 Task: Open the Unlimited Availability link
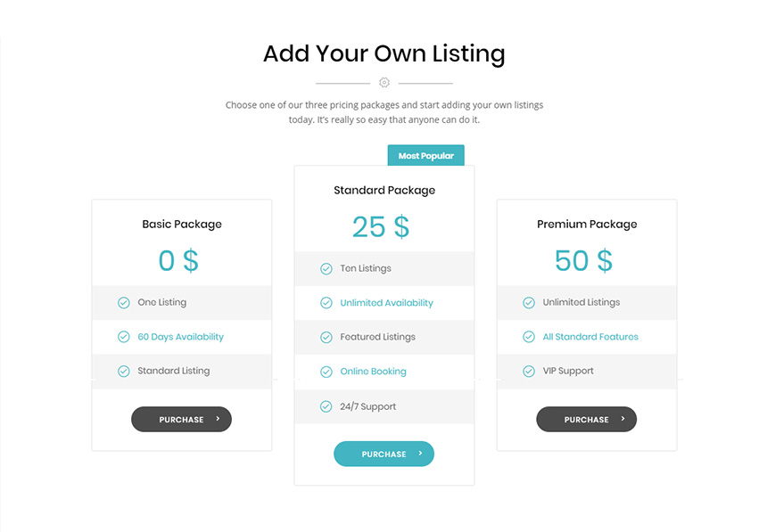pos(386,303)
